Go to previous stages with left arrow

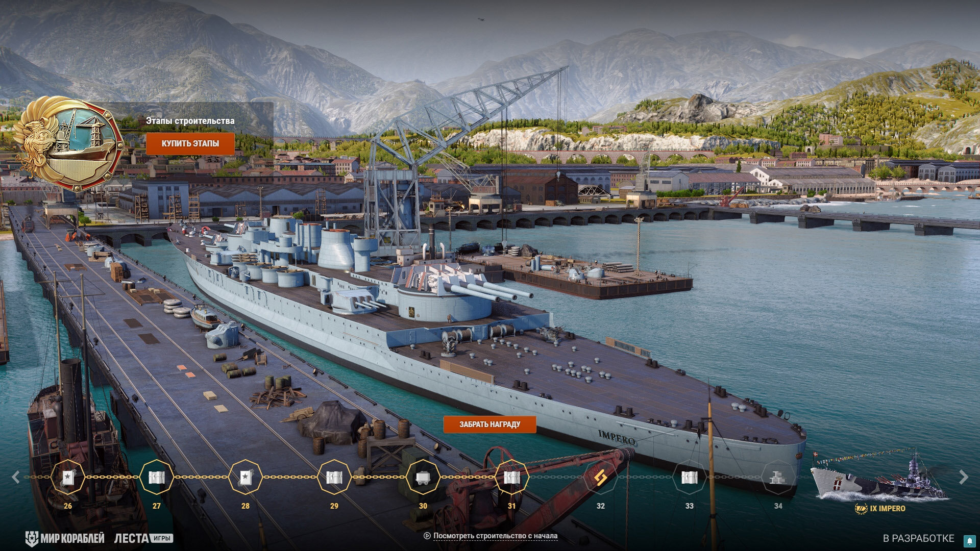point(16,477)
